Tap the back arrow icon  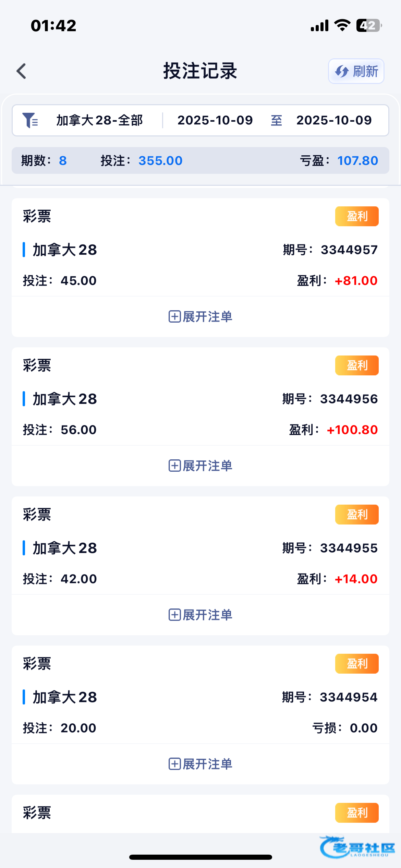tap(22, 71)
